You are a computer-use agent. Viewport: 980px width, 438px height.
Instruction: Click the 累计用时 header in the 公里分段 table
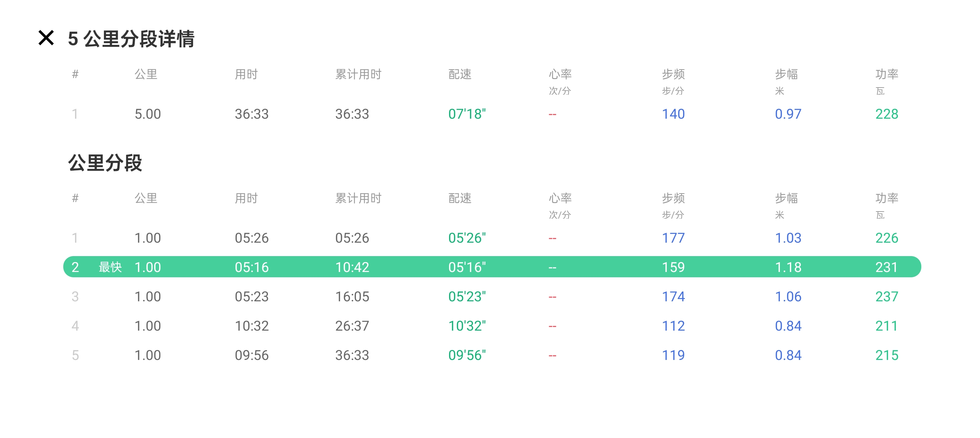[358, 198]
